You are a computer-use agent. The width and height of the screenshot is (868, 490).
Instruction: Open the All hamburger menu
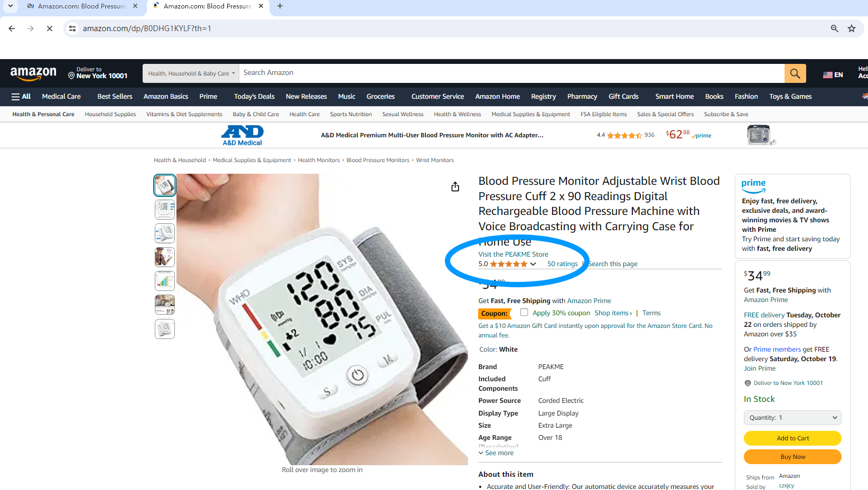pos(21,97)
